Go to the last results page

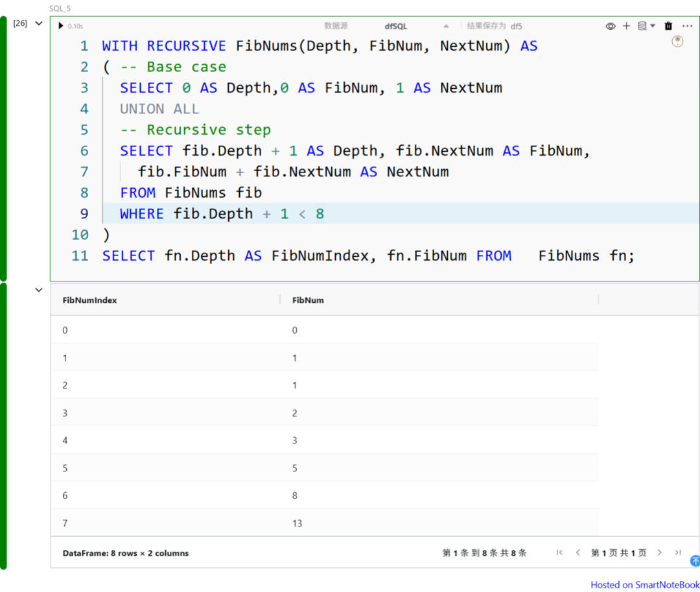pos(677,552)
